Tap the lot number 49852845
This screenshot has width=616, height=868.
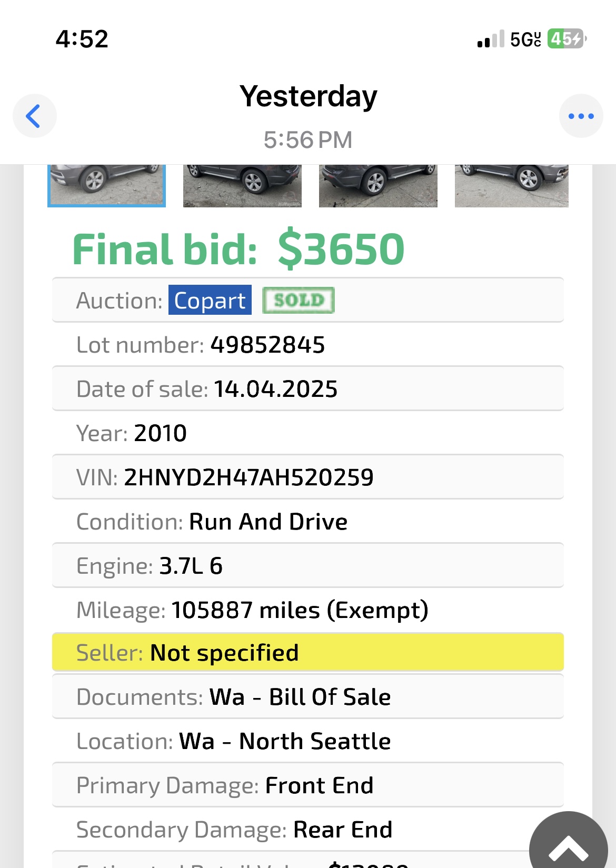tap(267, 345)
